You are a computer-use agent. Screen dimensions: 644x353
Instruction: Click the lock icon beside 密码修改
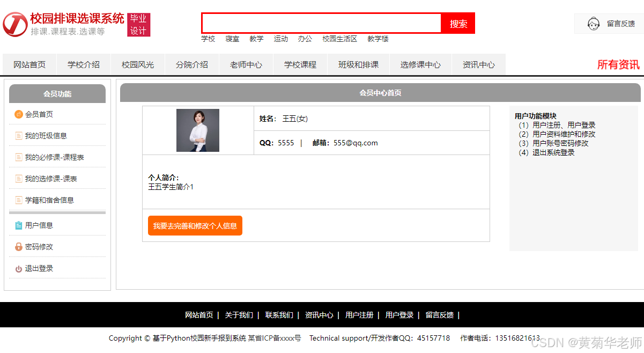point(19,247)
